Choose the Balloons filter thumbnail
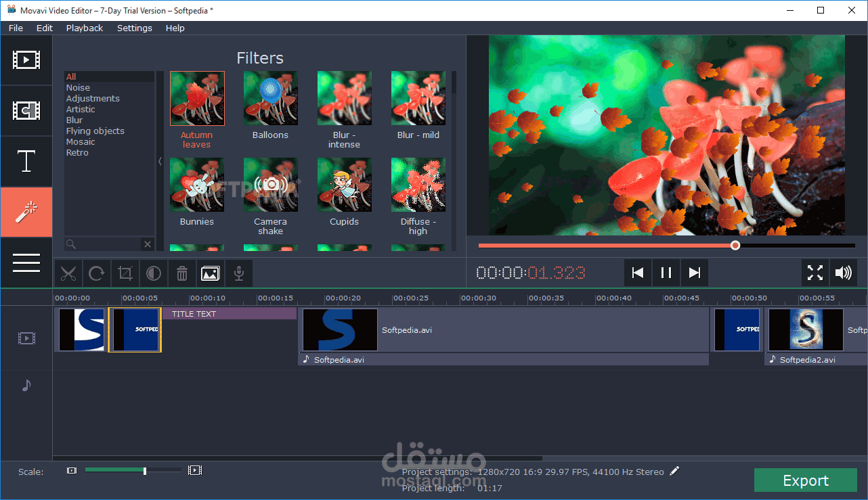The image size is (868, 500). pos(271,99)
